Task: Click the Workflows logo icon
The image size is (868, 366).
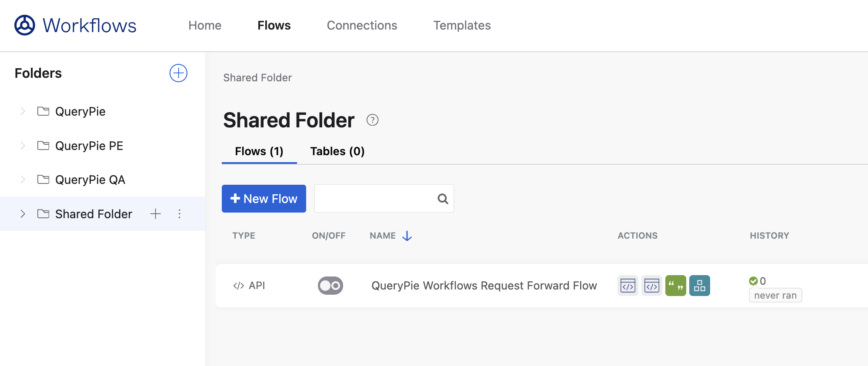Action: [x=25, y=25]
